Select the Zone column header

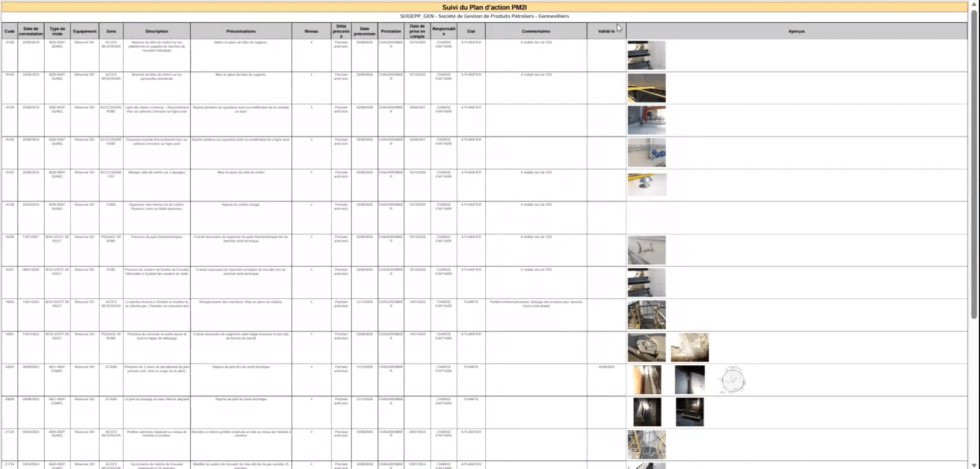pyautogui.click(x=111, y=31)
